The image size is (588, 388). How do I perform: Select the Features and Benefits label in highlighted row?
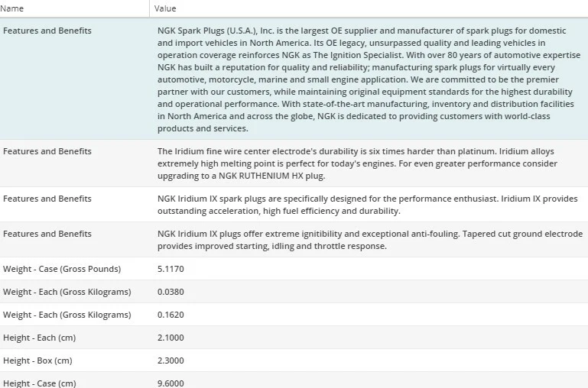[47, 31]
